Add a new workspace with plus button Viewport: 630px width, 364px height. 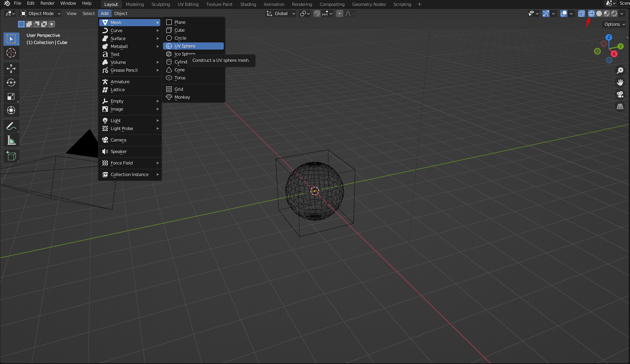click(419, 4)
